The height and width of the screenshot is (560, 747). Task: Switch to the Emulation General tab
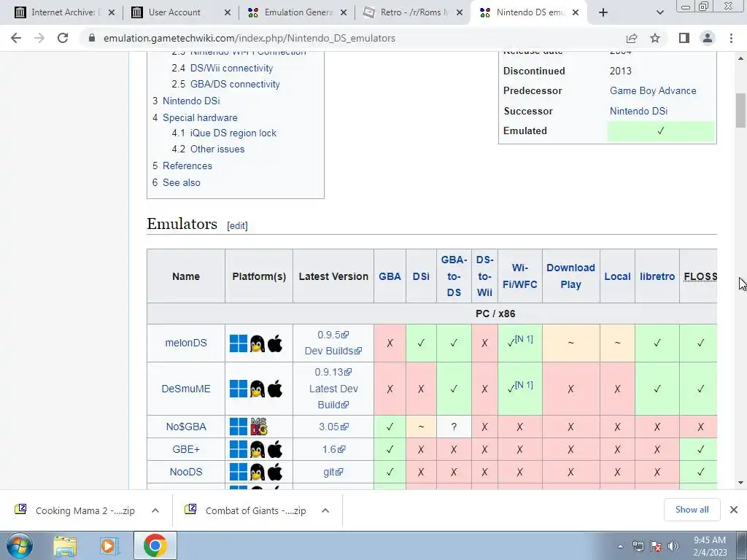[x=298, y=12]
